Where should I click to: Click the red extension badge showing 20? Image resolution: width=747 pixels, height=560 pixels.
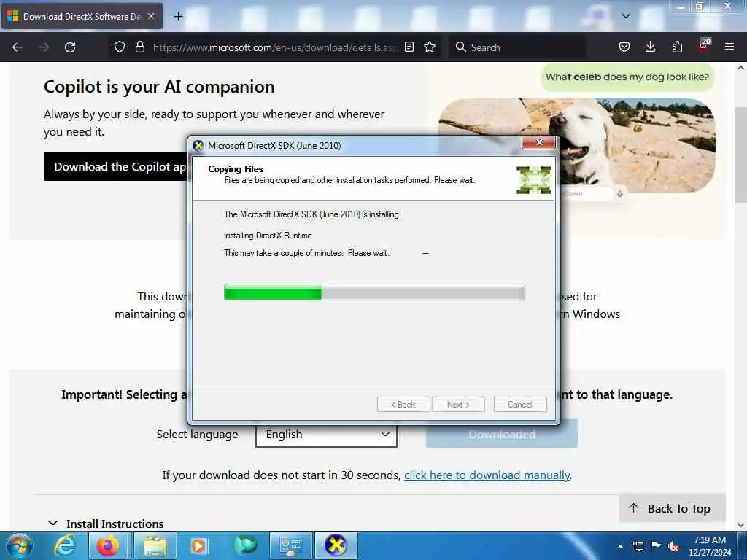(x=704, y=45)
